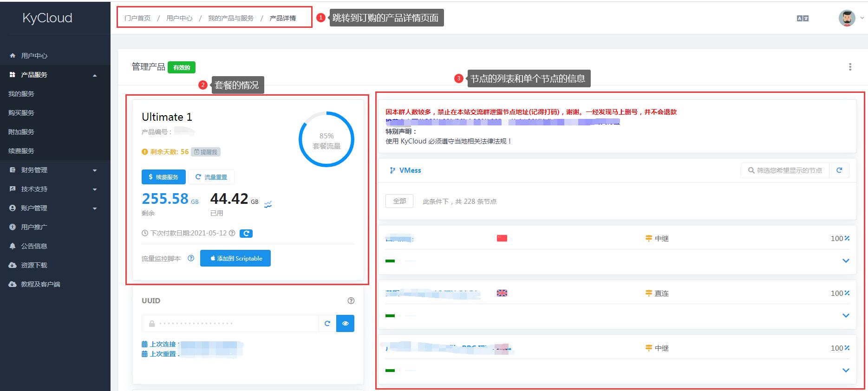The height and width of the screenshot is (391, 868).
Task: Expand 直连 node row chevron
Action: [x=846, y=315]
